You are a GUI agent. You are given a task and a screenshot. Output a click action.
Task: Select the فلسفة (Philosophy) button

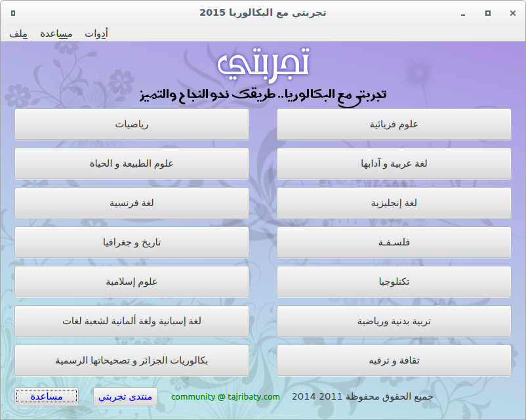[394, 242]
